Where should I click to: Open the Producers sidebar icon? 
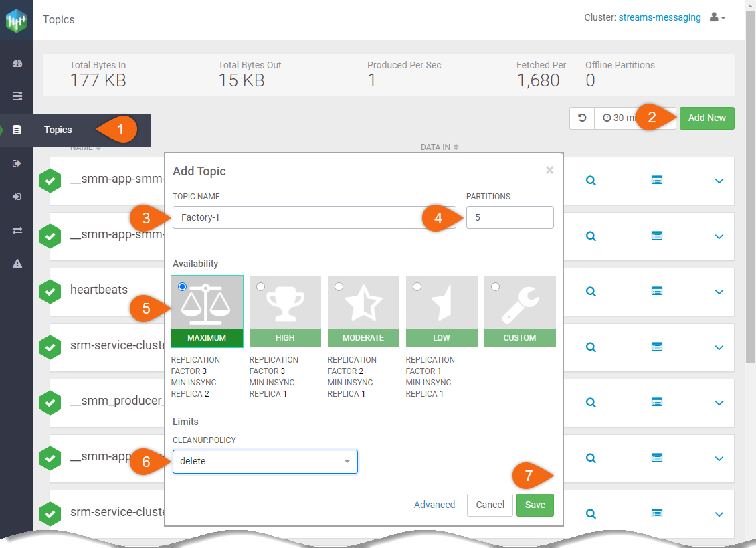pos(17,163)
